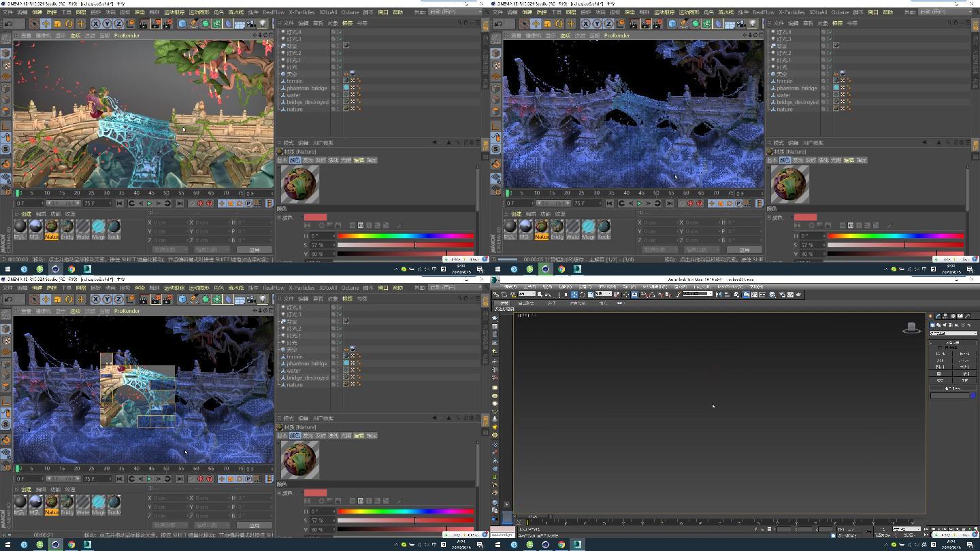Viewport: 980px width, 551px height.
Task: Add a Light object in top-left Cinema 4D
Action: (263, 24)
